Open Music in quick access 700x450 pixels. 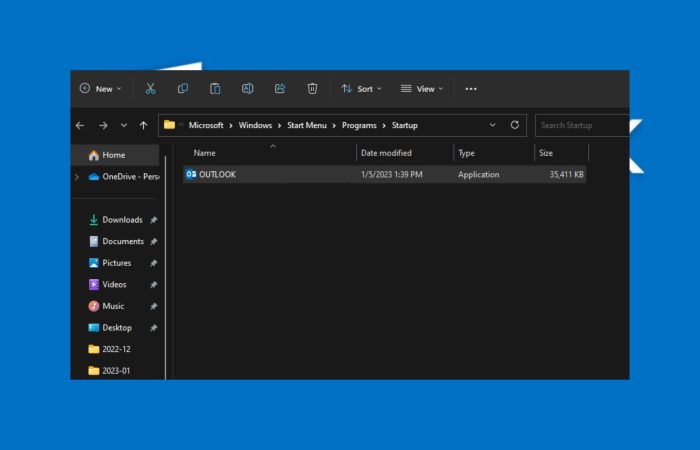[113, 306]
